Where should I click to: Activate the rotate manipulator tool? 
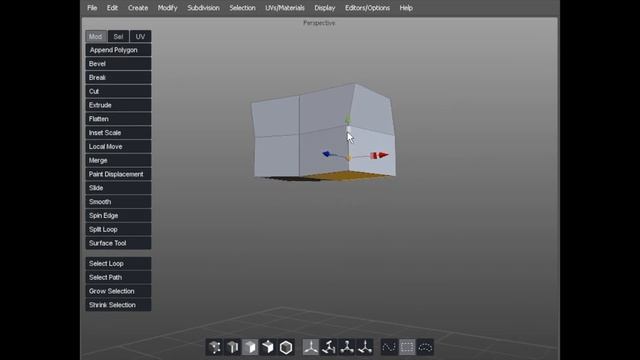click(x=329, y=347)
